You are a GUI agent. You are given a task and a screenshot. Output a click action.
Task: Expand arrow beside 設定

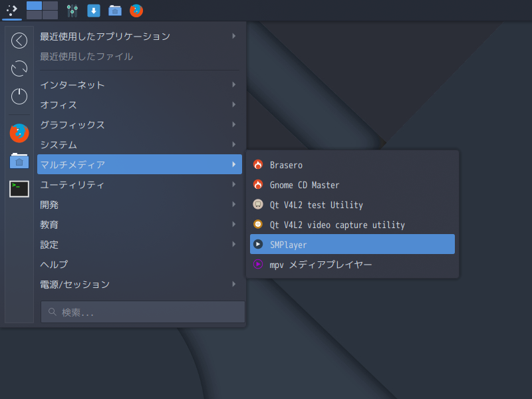[x=234, y=244]
